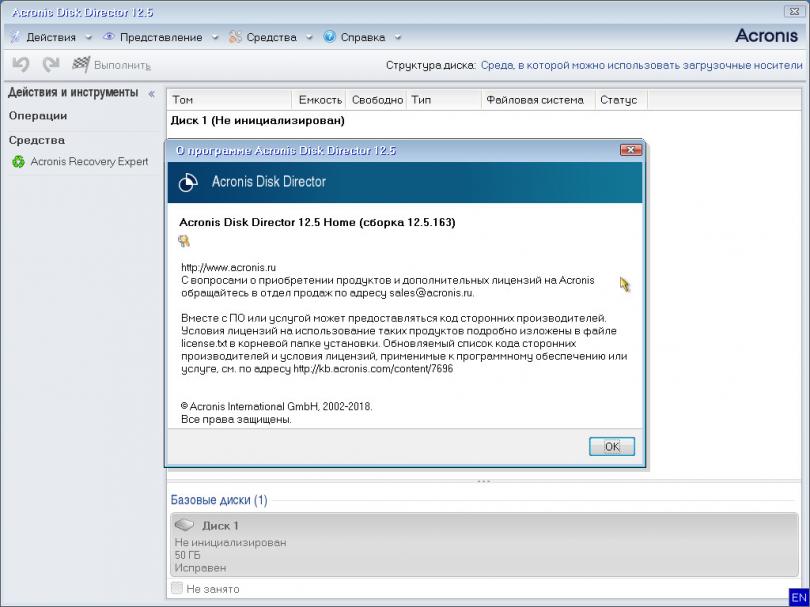Click the Емкость column header
Viewport: 810px width, 607px height.
click(320, 100)
